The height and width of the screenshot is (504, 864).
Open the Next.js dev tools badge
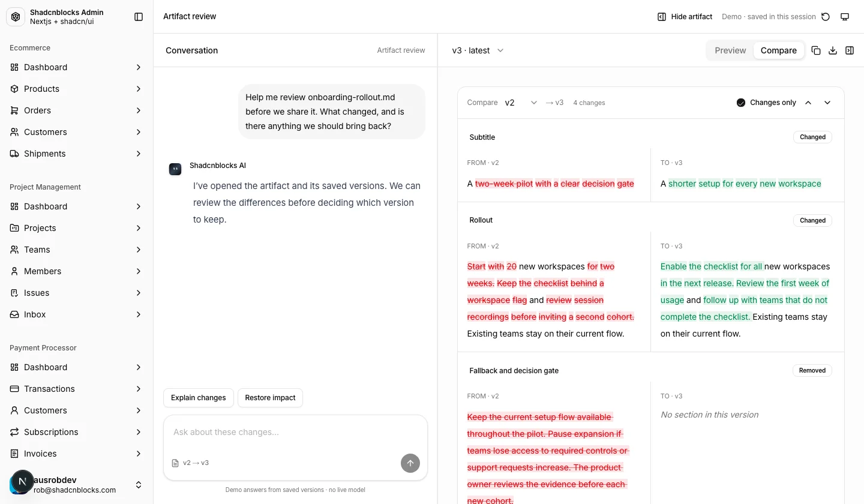22,481
